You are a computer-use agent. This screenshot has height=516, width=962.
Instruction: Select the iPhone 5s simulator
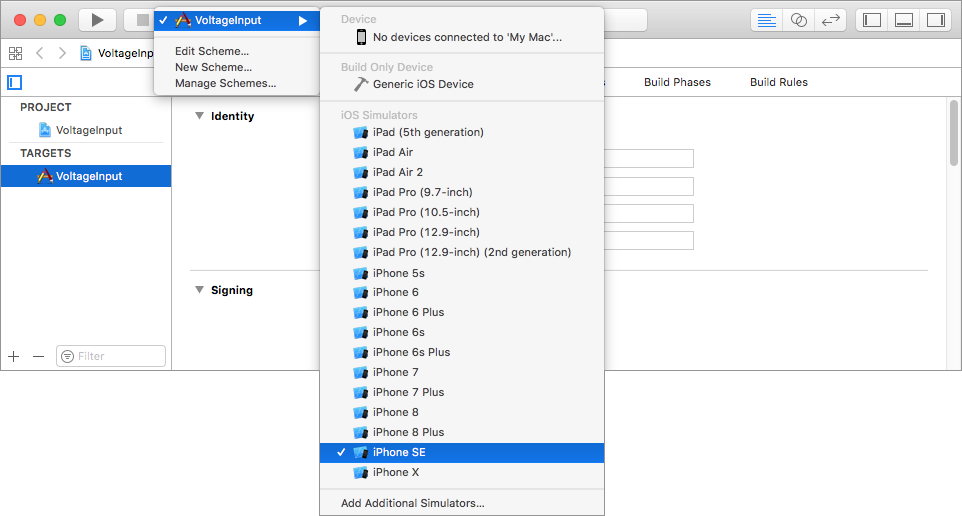point(462,273)
